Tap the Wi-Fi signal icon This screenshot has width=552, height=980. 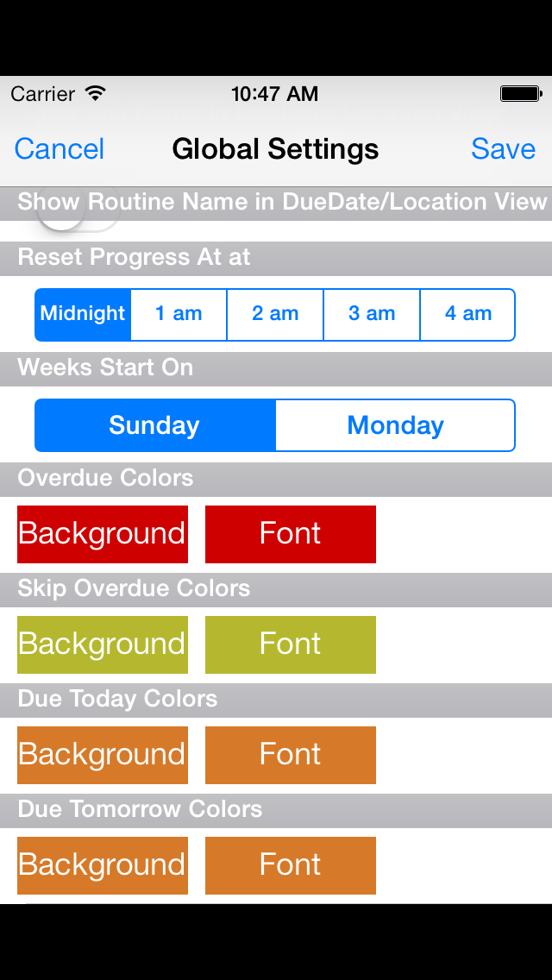pos(95,93)
